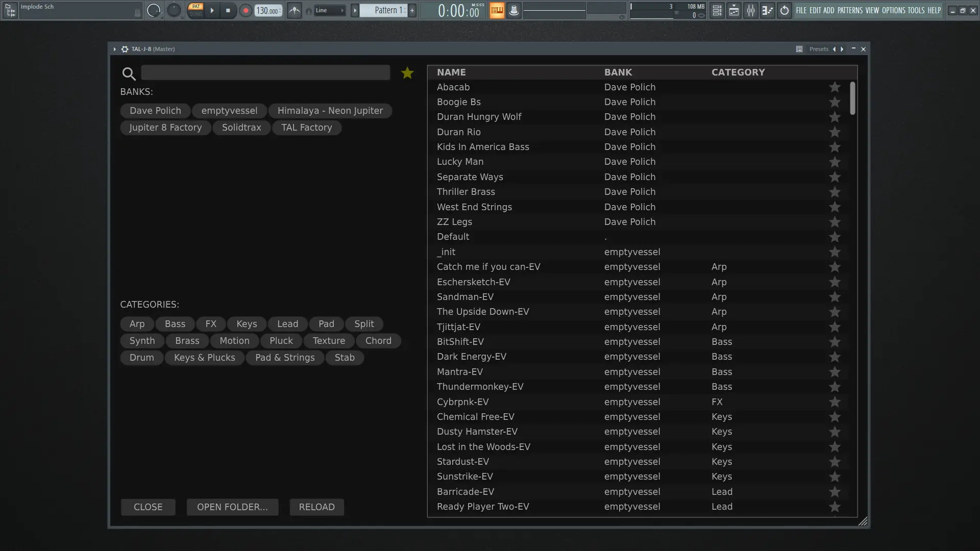Filter by the Jupiter 8 Factory bank
This screenshot has height=551, width=980.
(165, 128)
